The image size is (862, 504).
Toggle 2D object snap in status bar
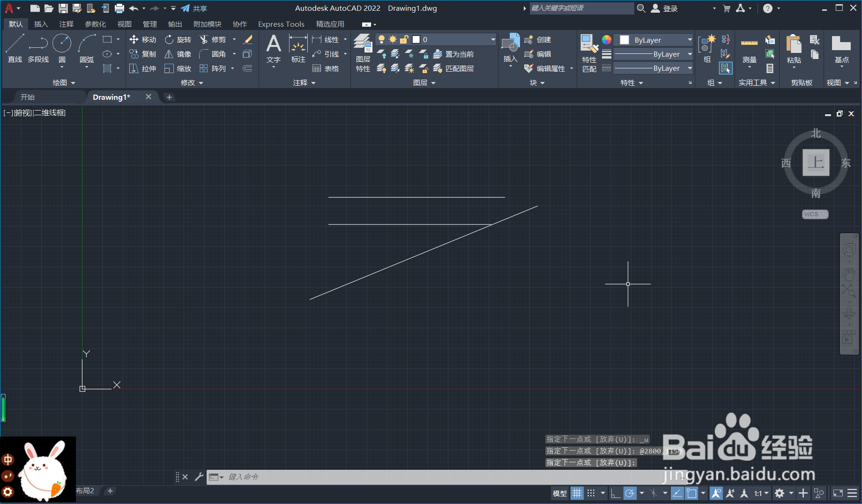pos(691,493)
